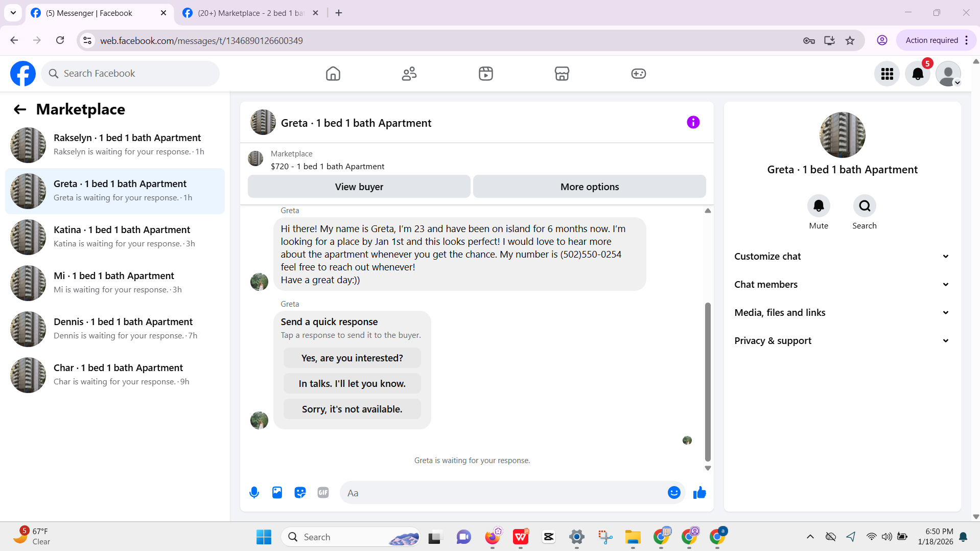The width and height of the screenshot is (980, 551).
Task: Open the Marketplace storefront icon
Action: point(562,74)
